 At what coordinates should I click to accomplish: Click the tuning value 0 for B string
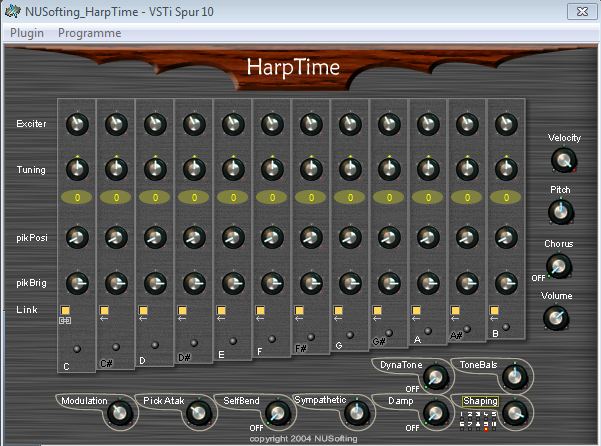pos(506,197)
